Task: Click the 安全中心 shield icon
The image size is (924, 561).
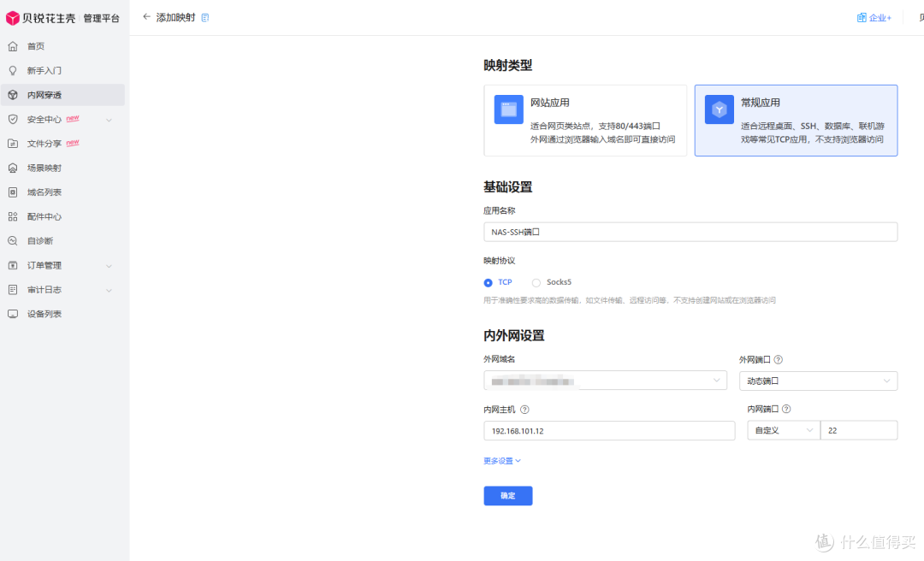Action: (x=12, y=119)
